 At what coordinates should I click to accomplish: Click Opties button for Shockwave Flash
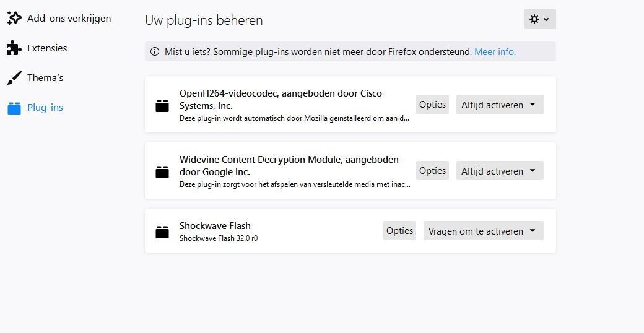click(x=399, y=231)
